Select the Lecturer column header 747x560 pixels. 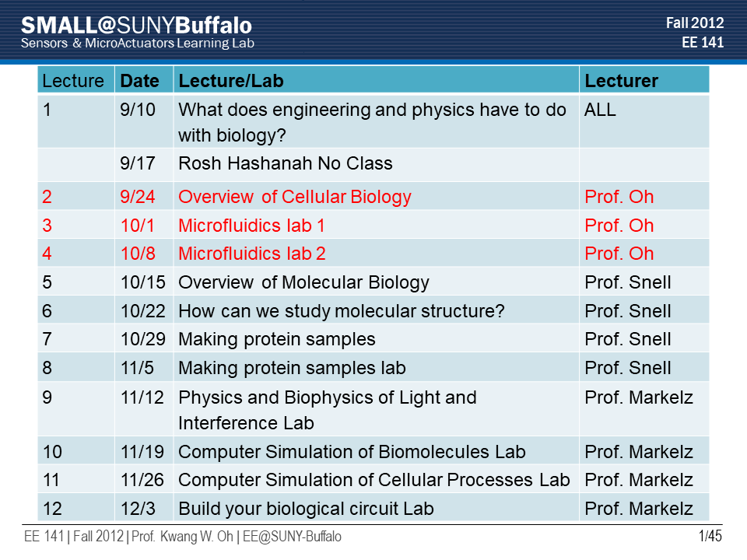coord(644,80)
